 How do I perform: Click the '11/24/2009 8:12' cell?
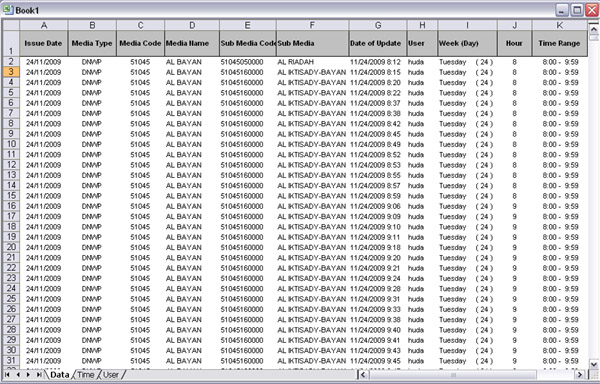coord(378,62)
